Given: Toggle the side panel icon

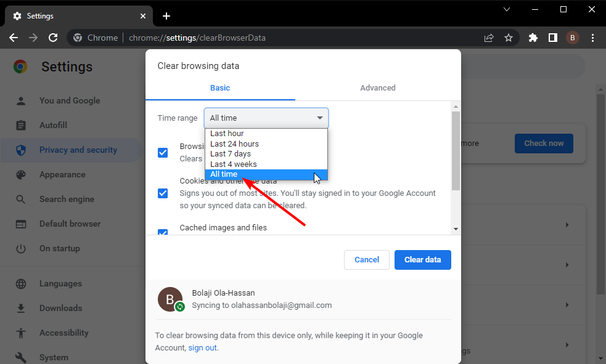Looking at the screenshot, I should (552, 38).
